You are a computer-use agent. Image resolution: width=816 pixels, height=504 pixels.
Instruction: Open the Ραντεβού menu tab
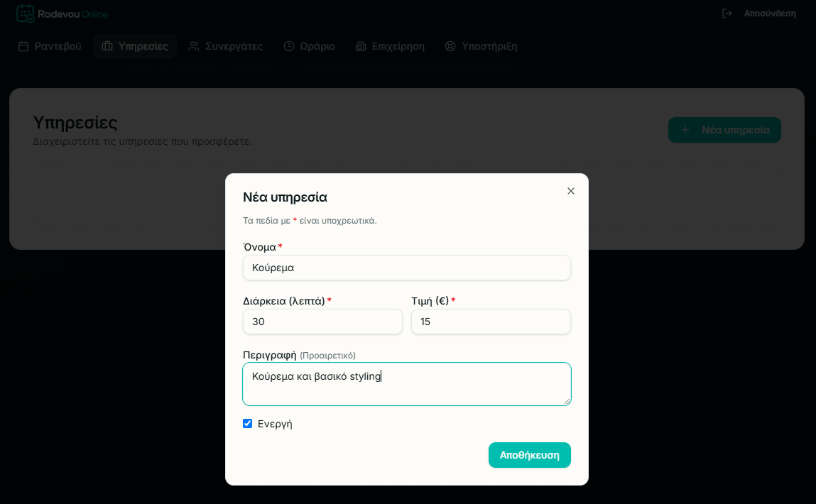point(50,46)
